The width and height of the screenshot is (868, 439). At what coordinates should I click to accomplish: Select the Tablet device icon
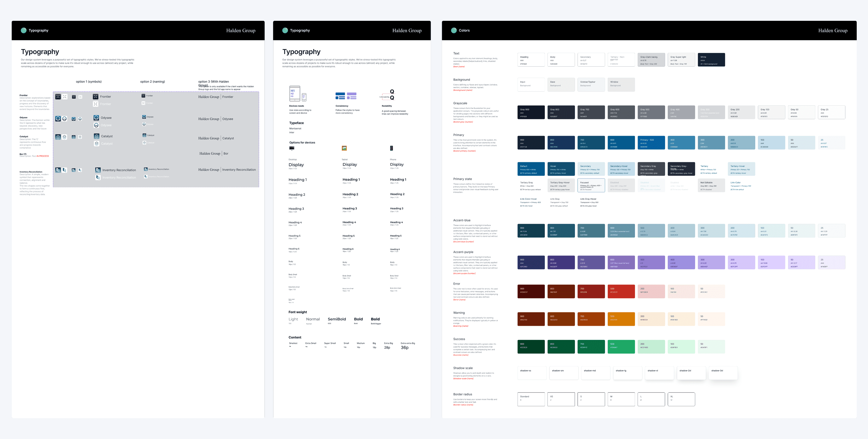click(344, 148)
